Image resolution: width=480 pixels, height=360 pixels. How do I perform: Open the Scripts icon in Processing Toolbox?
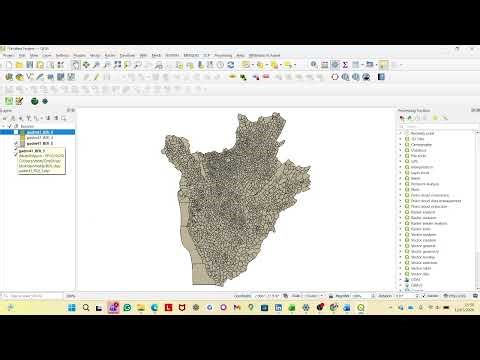[x=410, y=118]
